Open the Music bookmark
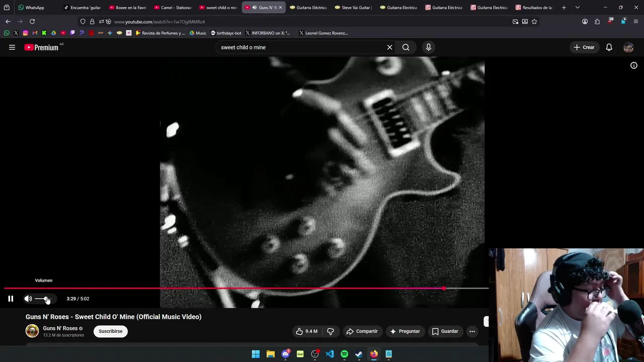 tap(198, 33)
